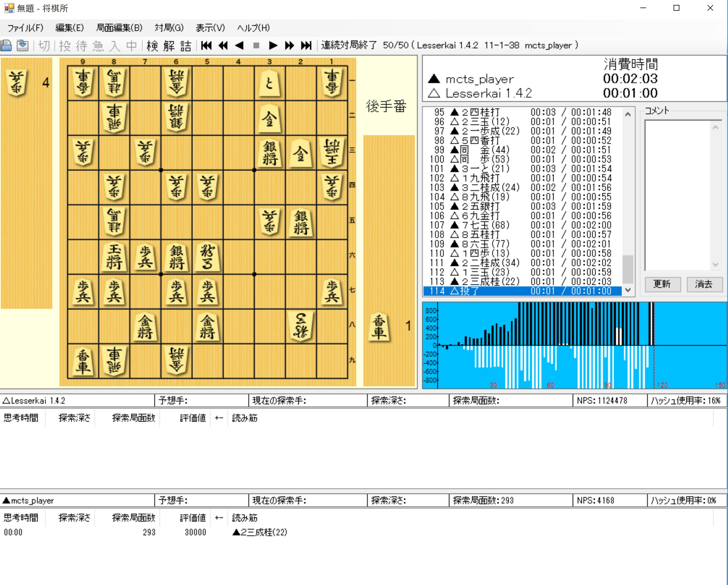Viewport: 728px width, 585px height.
Task: Fast forward ten moves button
Action: [x=289, y=45]
